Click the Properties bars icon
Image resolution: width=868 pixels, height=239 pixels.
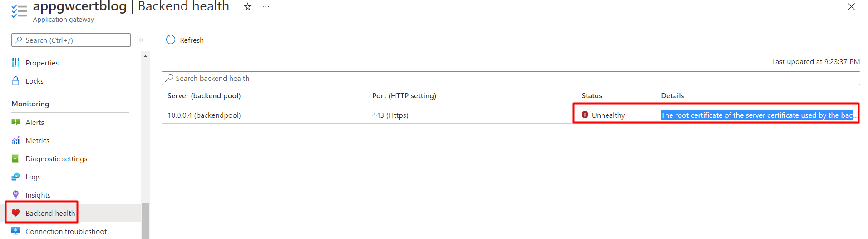click(x=16, y=63)
